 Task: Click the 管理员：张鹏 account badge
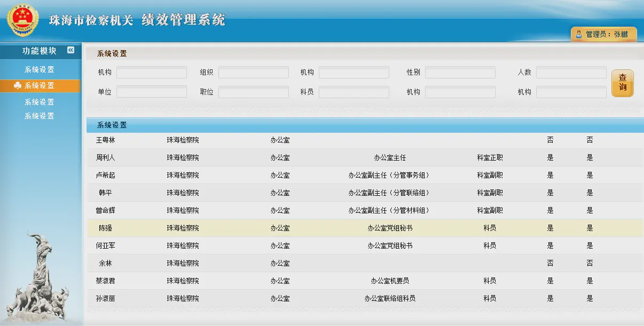[604, 34]
